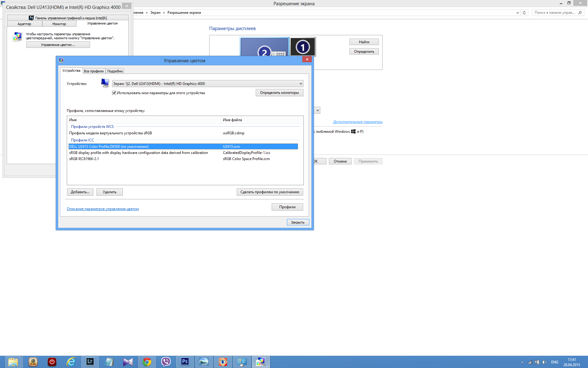Viewport: 588px width, 368px height.
Task: Switch to the 'Адаптер' tab
Action: point(24,24)
